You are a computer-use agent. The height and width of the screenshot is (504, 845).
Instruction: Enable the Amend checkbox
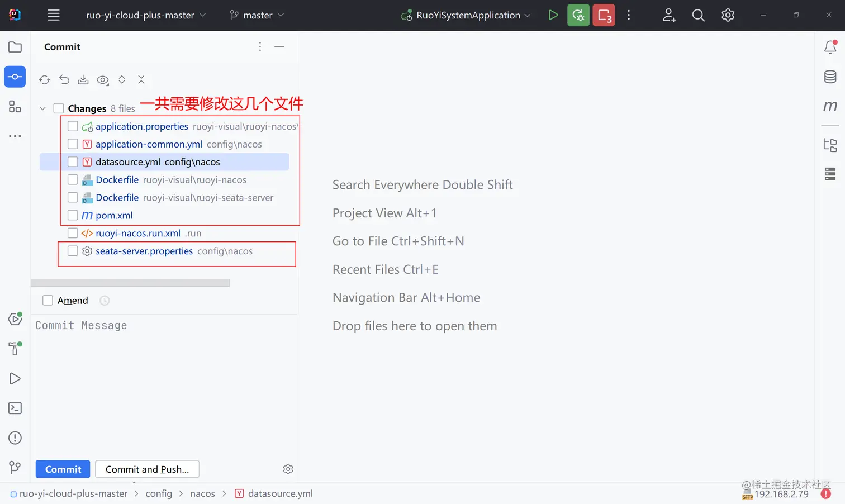point(48,301)
